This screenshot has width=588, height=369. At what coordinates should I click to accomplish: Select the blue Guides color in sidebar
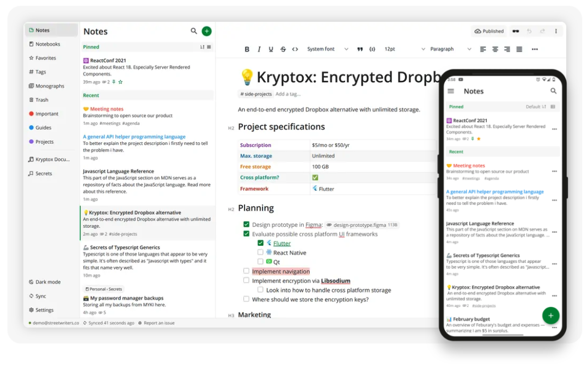(x=51, y=128)
